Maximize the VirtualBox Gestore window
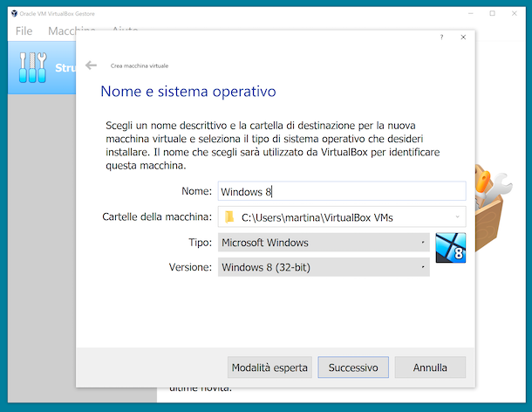 [x=492, y=14]
